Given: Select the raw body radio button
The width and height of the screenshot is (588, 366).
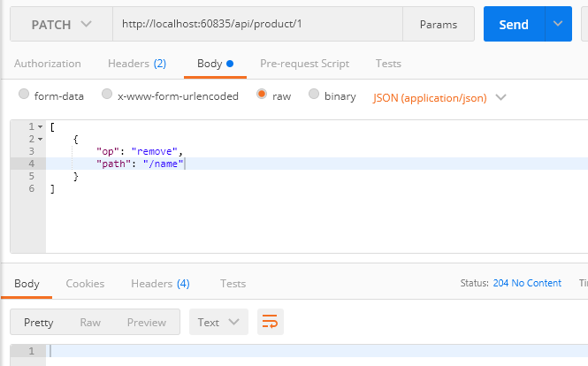Looking at the screenshot, I should point(262,95).
